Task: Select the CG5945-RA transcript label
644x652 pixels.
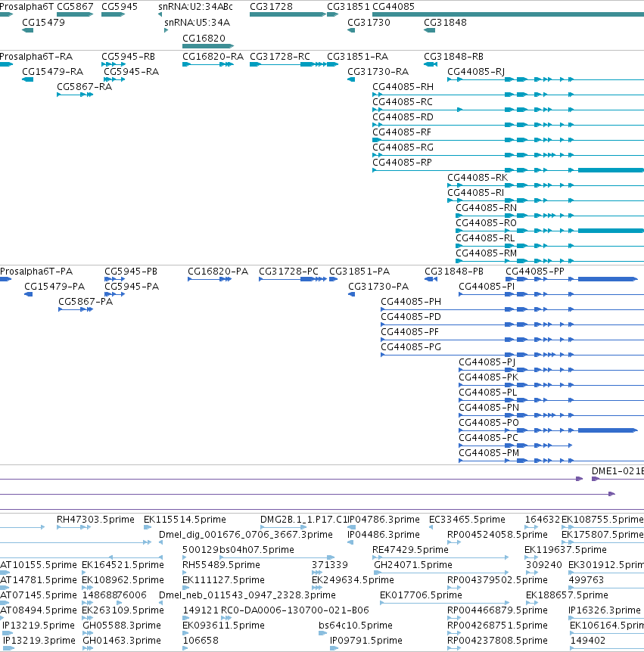Action: coord(132,72)
